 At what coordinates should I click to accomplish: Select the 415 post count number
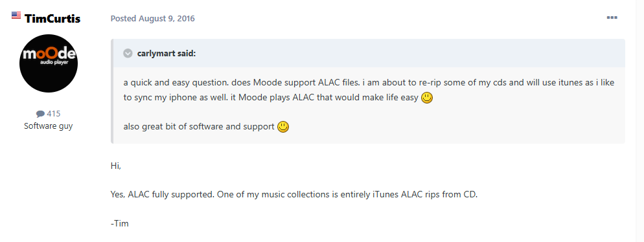coord(54,114)
